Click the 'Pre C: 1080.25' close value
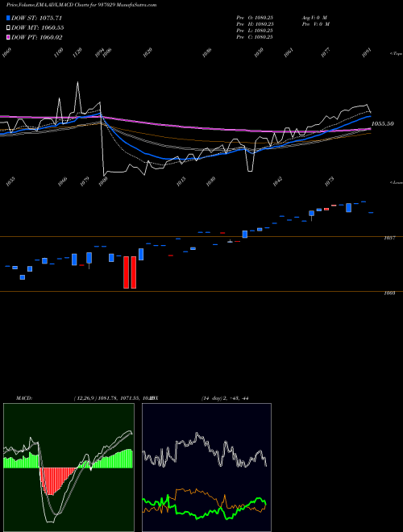403x532 pixels. coord(255,37)
